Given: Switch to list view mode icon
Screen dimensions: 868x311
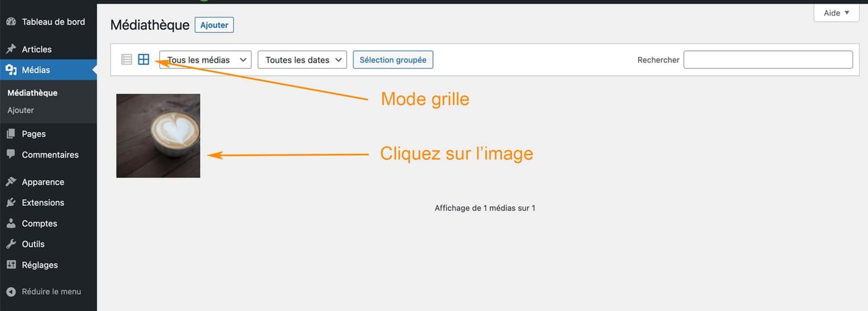Looking at the screenshot, I should pos(126,60).
